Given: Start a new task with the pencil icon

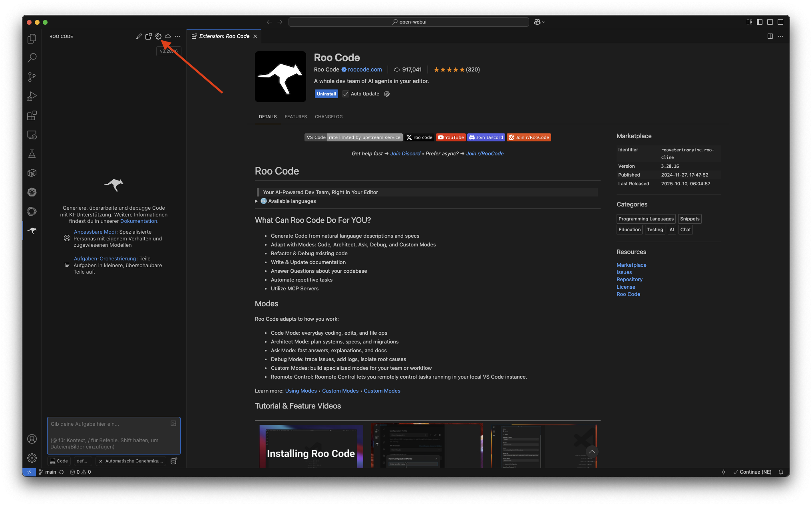Looking at the screenshot, I should point(139,36).
